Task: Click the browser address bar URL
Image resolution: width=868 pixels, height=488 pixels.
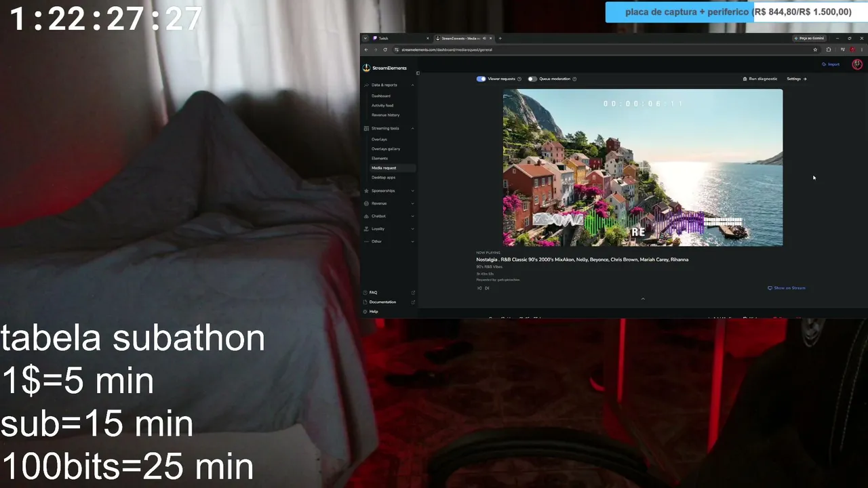Action: 447,49
